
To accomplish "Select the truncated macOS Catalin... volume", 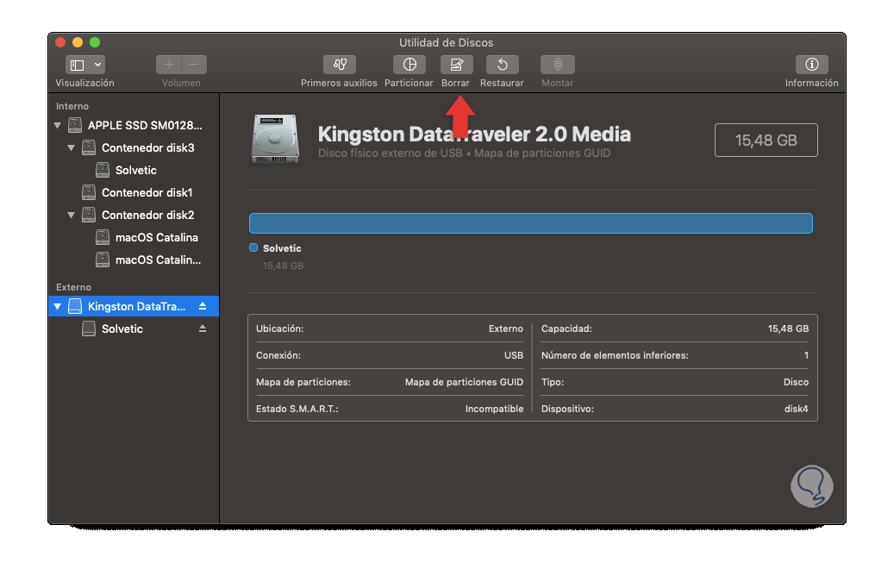I will coord(134,260).
